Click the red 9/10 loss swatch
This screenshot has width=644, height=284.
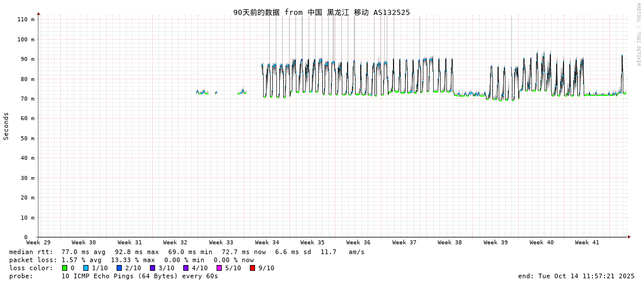tap(252, 268)
